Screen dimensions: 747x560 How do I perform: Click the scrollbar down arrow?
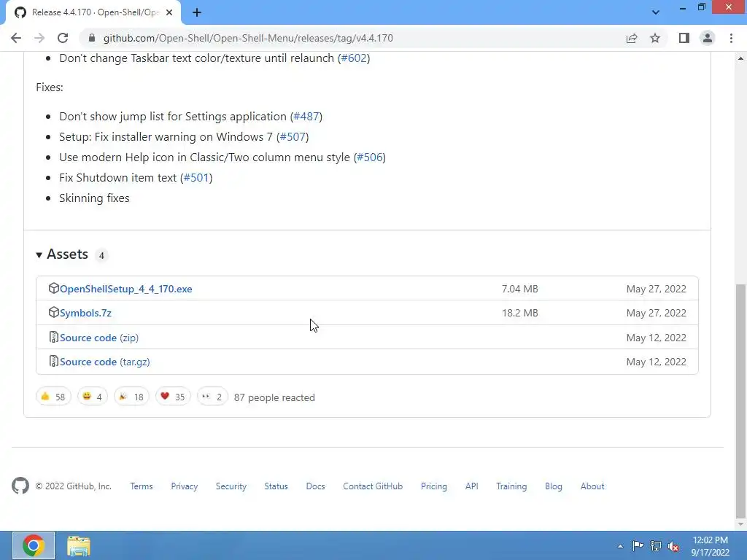pos(740,524)
